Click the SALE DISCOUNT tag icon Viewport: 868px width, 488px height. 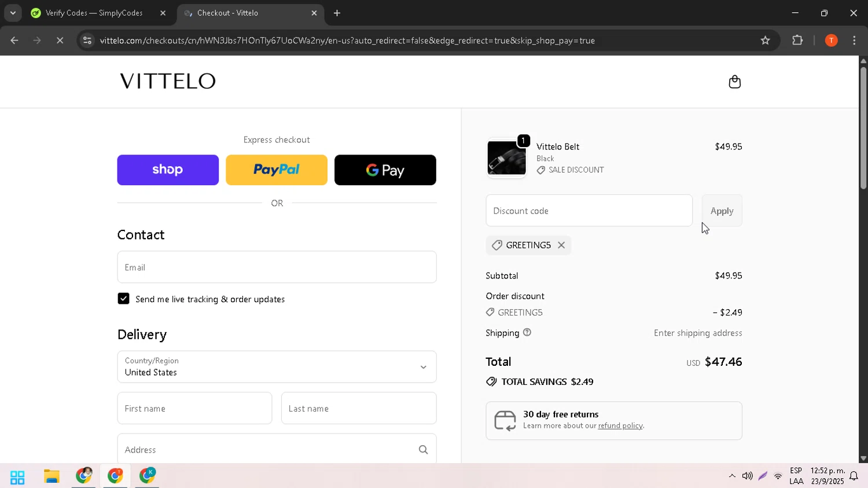tap(541, 170)
